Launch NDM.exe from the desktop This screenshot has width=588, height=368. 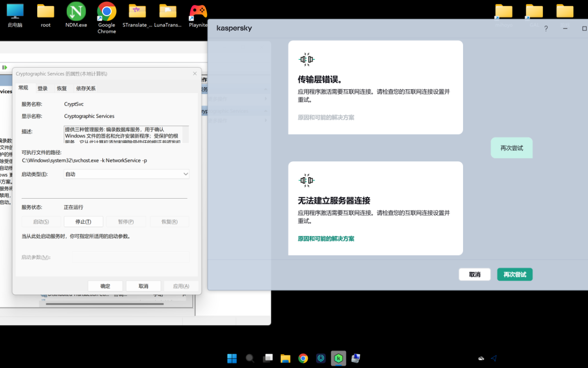click(x=76, y=16)
